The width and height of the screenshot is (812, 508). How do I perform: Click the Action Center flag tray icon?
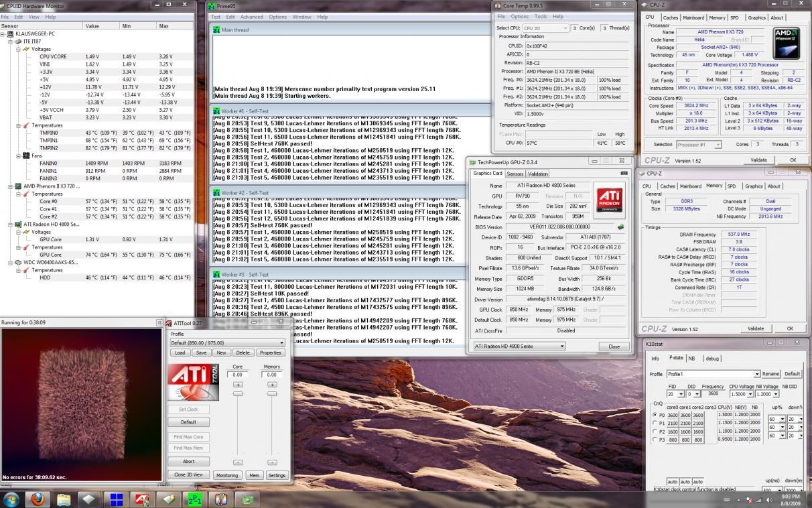click(x=749, y=500)
